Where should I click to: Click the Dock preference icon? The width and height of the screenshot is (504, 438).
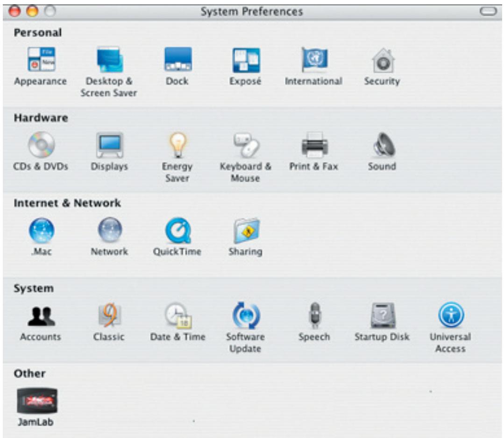click(x=178, y=59)
